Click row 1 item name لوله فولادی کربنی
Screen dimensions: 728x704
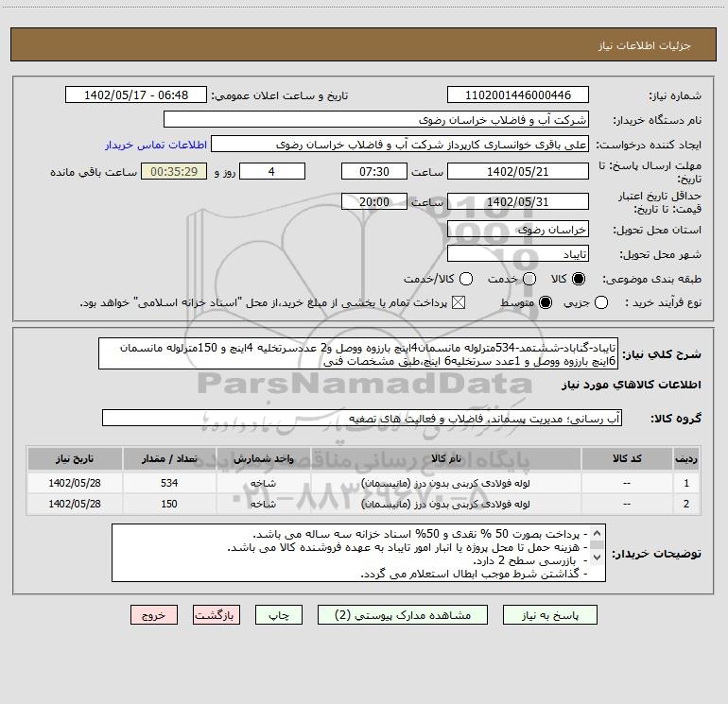[x=445, y=483]
